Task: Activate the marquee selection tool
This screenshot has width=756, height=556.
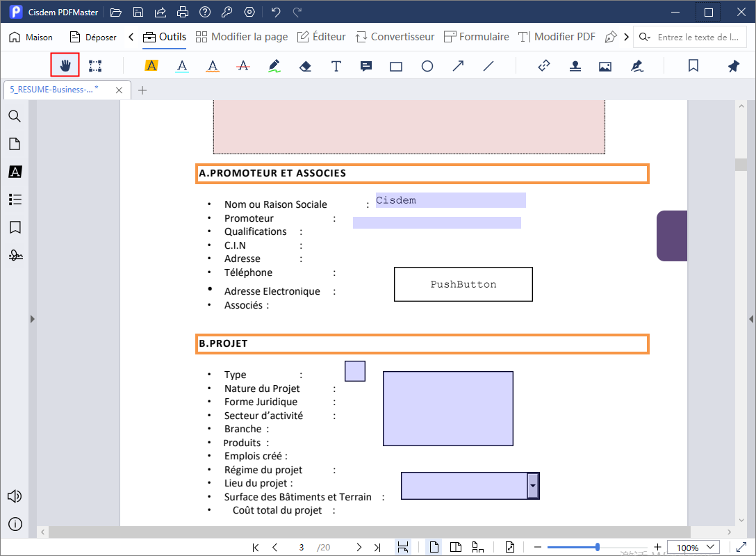Action: [x=95, y=65]
